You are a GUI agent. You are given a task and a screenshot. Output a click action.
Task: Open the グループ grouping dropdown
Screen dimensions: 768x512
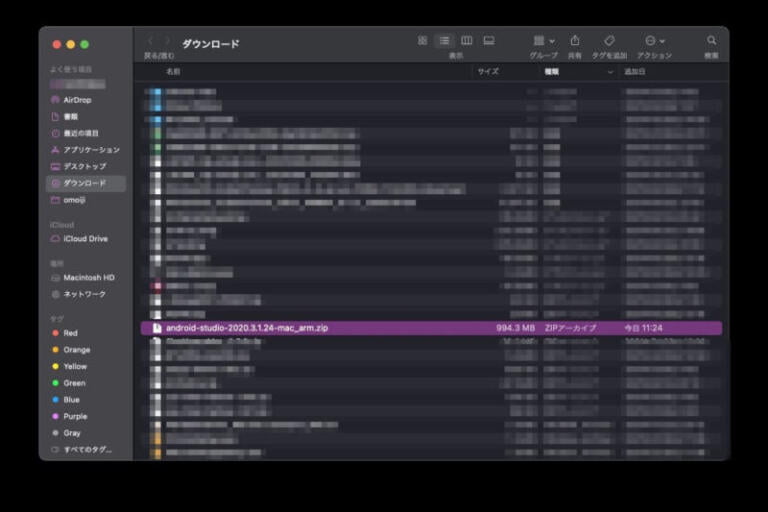544,41
